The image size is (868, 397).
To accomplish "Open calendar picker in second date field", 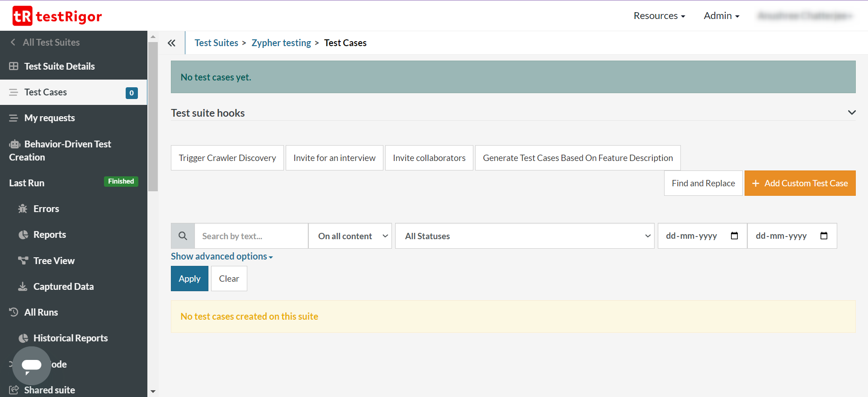I will [824, 236].
